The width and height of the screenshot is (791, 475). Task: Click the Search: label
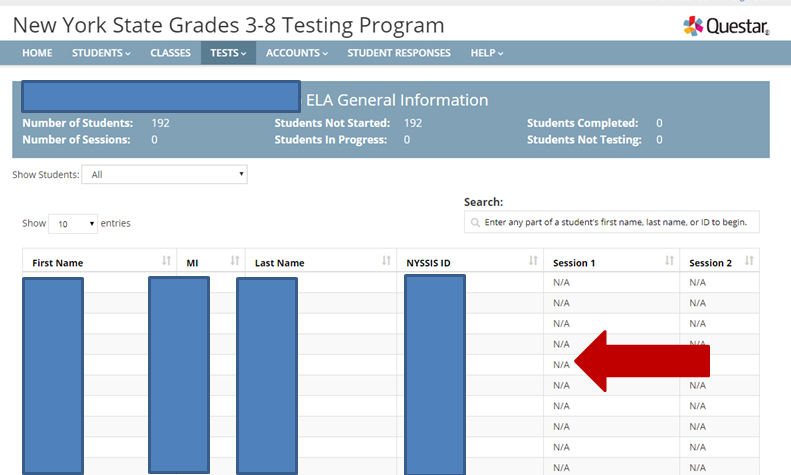click(483, 202)
